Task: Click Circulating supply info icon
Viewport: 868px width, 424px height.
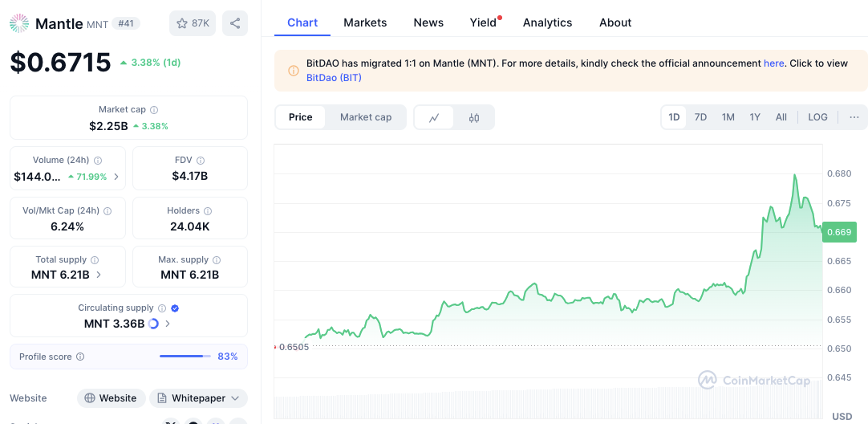Action: [x=161, y=308]
